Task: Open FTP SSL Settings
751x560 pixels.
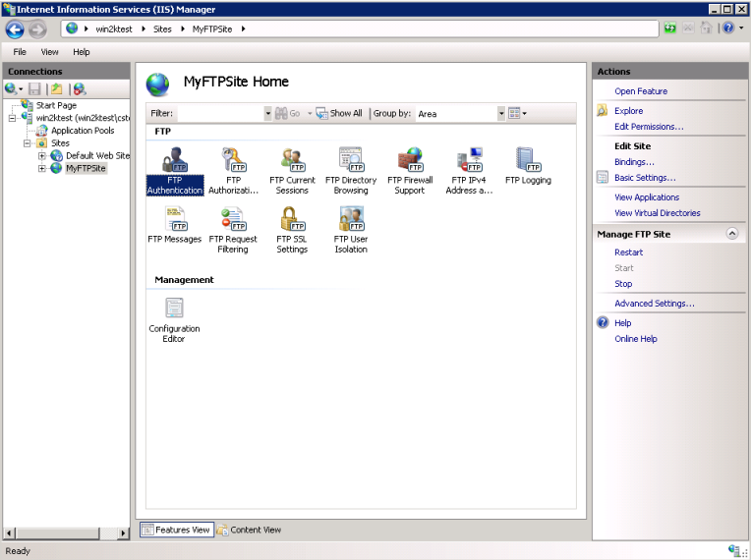Action: point(292,230)
